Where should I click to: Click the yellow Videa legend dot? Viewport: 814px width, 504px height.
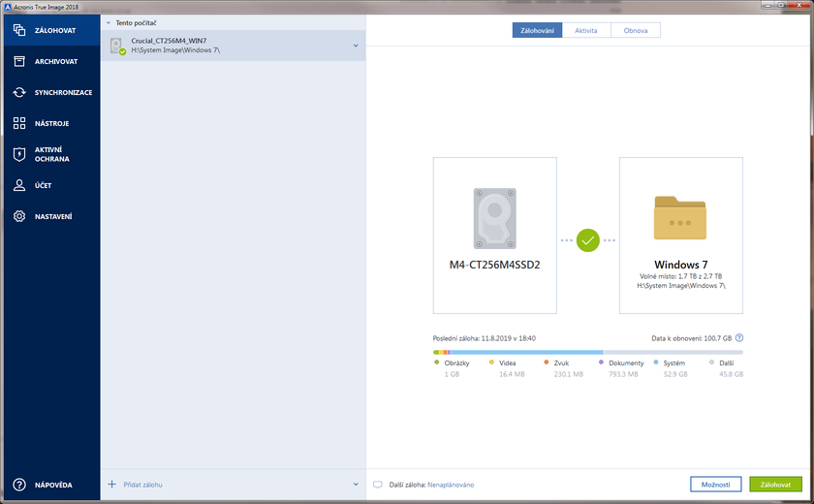click(491, 362)
